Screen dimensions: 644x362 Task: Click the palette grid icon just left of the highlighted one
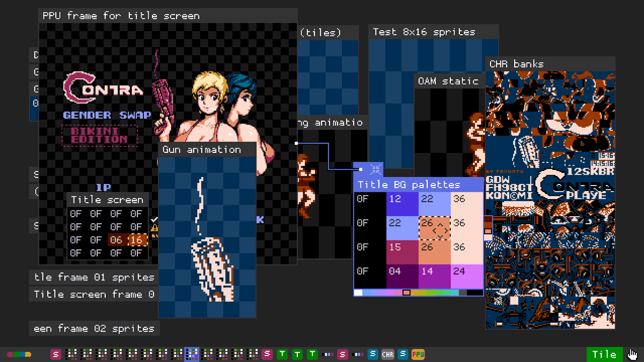click(177, 354)
